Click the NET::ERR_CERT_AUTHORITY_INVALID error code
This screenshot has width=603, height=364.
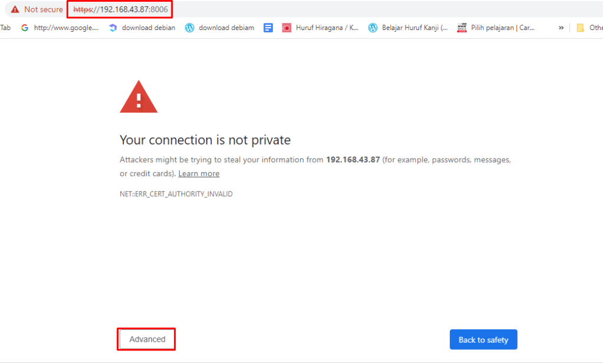click(176, 194)
